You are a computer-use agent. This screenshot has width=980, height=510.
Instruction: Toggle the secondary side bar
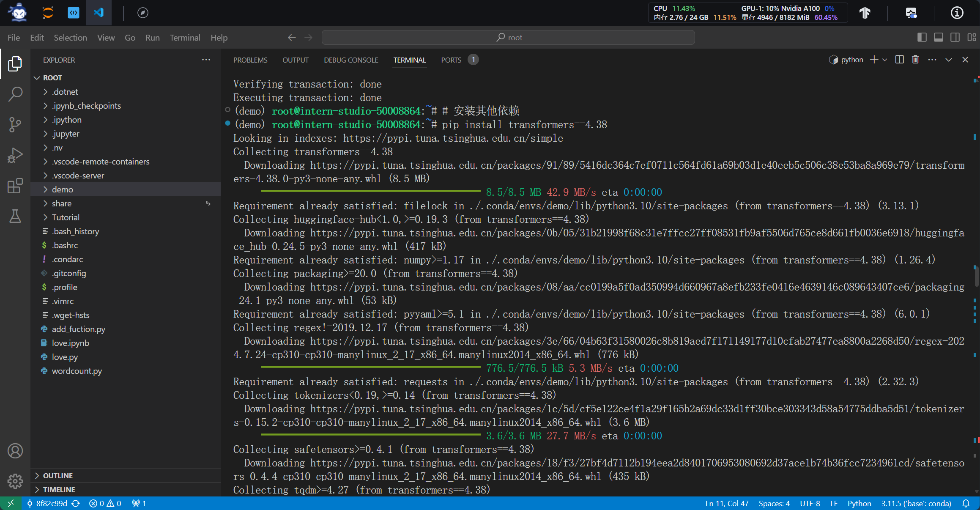(955, 37)
